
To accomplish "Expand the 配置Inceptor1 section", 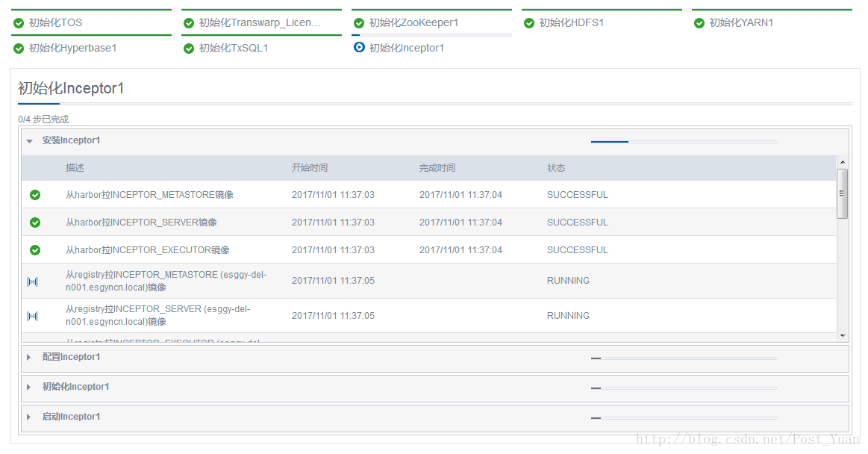I will (x=29, y=357).
